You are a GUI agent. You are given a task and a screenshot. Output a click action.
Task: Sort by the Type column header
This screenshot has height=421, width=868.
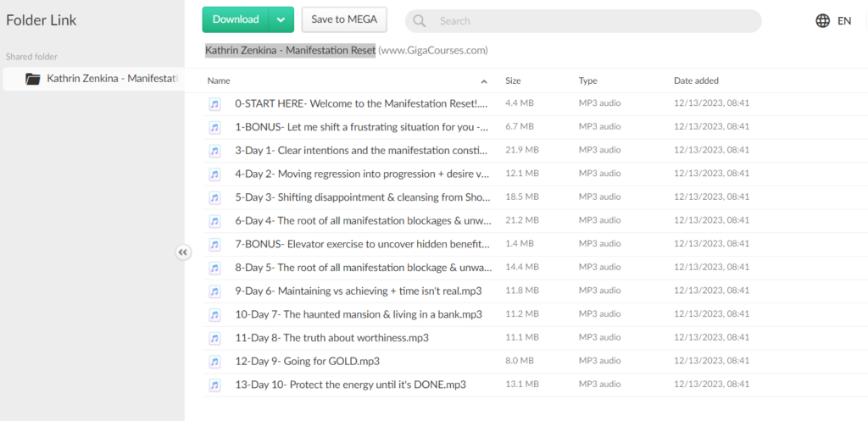[587, 81]
